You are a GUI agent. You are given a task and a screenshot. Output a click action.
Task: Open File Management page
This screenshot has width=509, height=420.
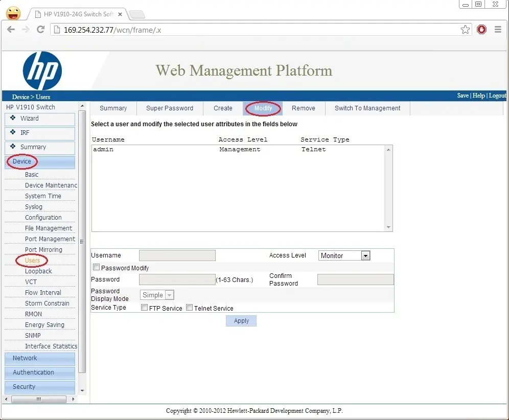tap(49, 228)
